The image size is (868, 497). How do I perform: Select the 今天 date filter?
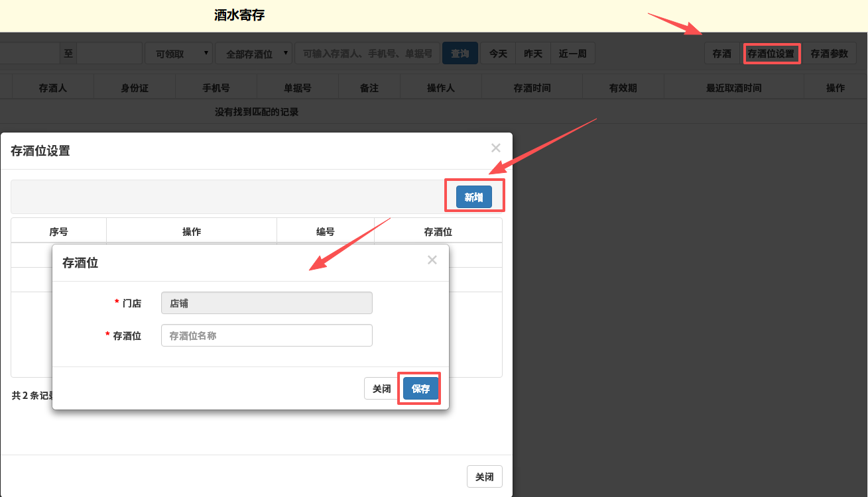(x=498, y=54)
